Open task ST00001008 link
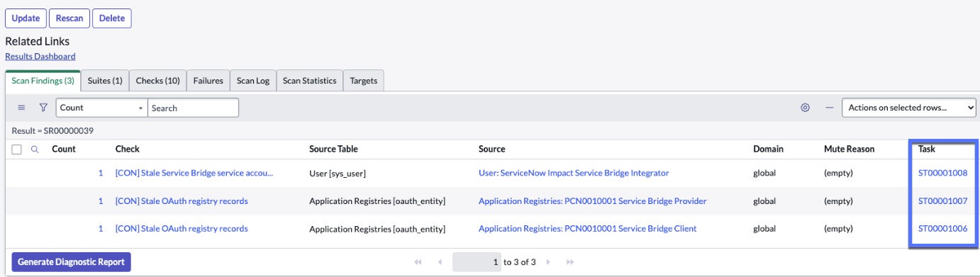 coord(942,173)
